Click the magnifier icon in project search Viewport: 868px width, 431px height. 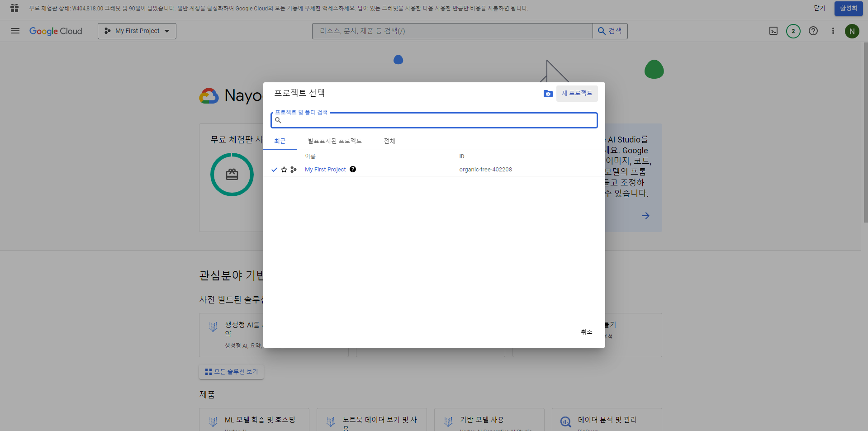(278, 120)
